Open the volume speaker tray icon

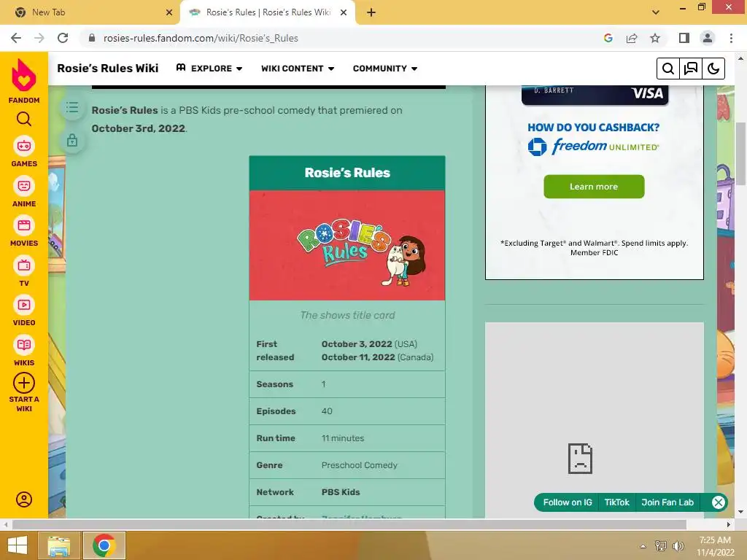(x=678, y=546)
